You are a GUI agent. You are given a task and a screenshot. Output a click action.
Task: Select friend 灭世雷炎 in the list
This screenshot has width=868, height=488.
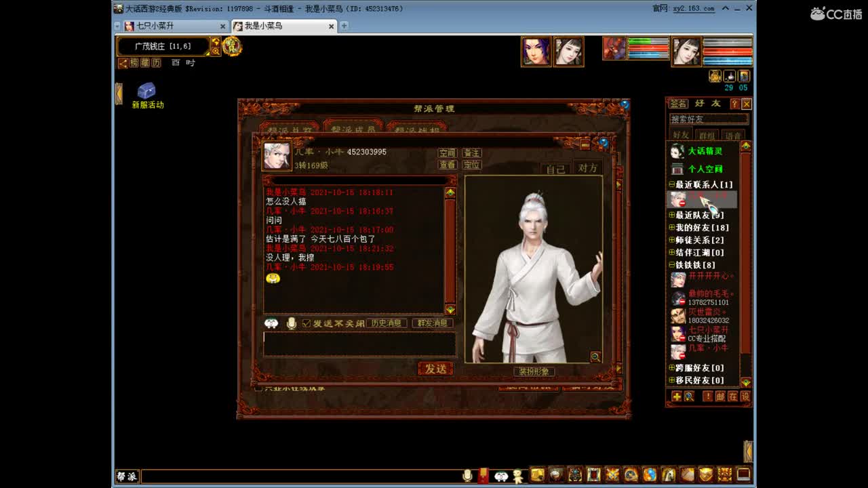[x=703, y=316]
